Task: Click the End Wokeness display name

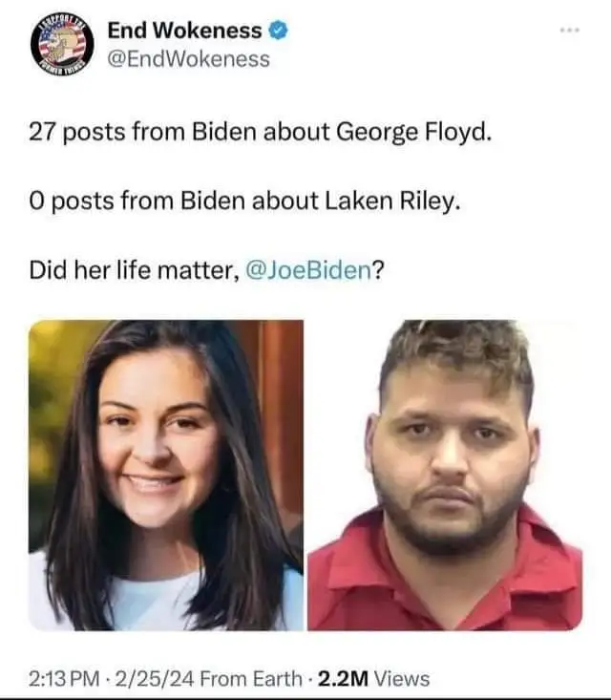Action: click(x=185, y=31)
